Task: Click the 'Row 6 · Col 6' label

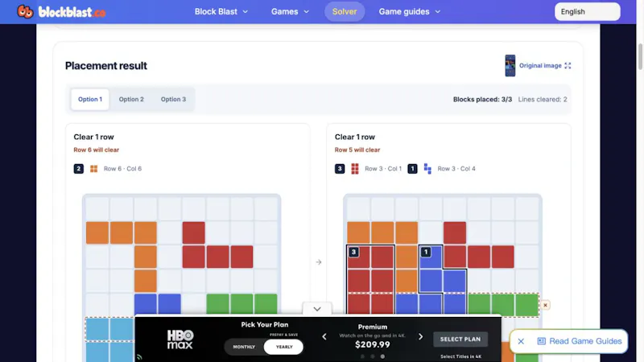Action: 122,169
